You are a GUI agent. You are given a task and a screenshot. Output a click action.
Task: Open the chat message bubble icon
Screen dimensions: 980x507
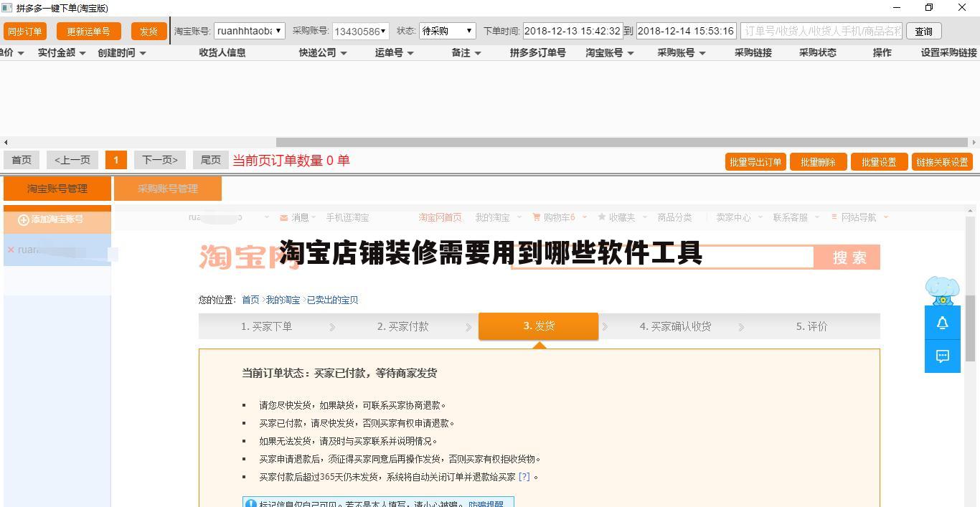(x=942, y=356)
